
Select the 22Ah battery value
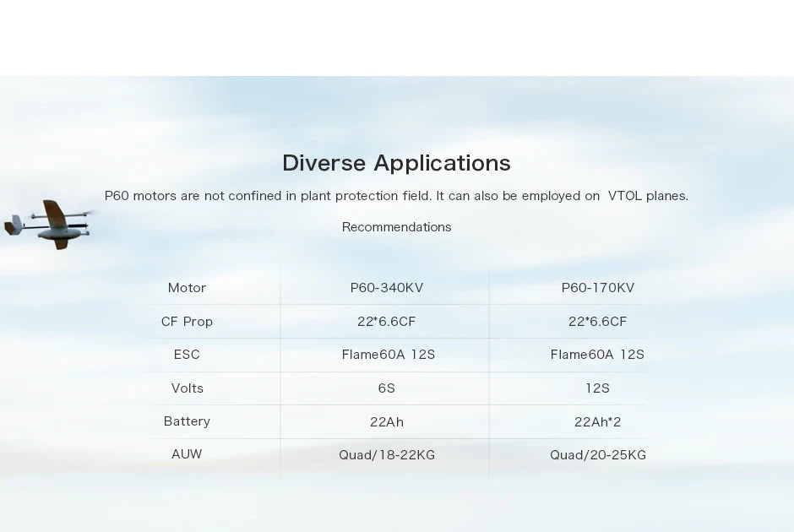pos(387,421)
